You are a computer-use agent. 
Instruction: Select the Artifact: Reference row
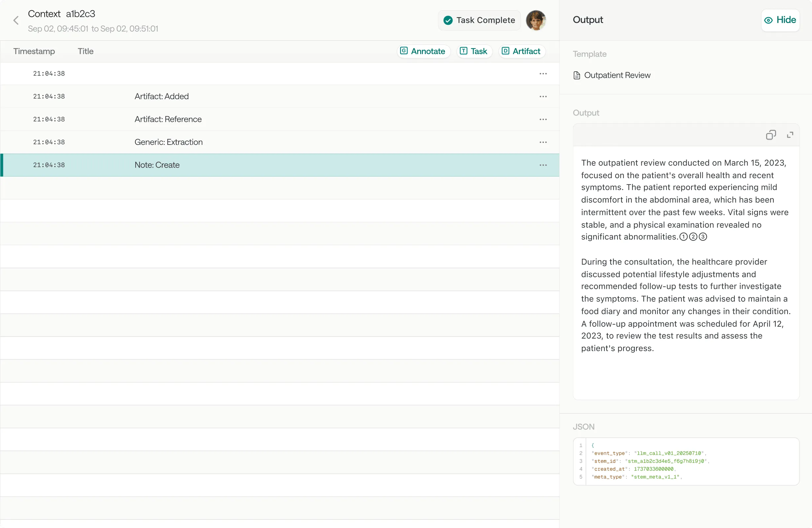(x=280, y=119)
